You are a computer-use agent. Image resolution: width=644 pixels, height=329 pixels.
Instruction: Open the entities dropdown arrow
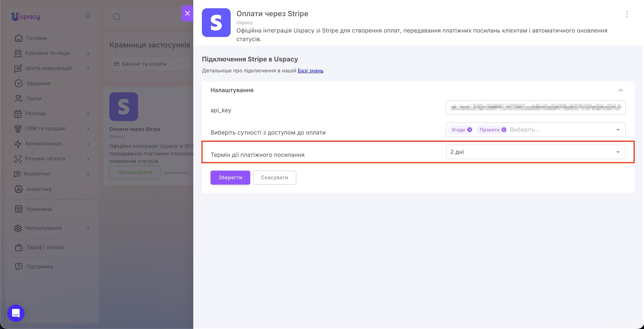click(618, 130)
